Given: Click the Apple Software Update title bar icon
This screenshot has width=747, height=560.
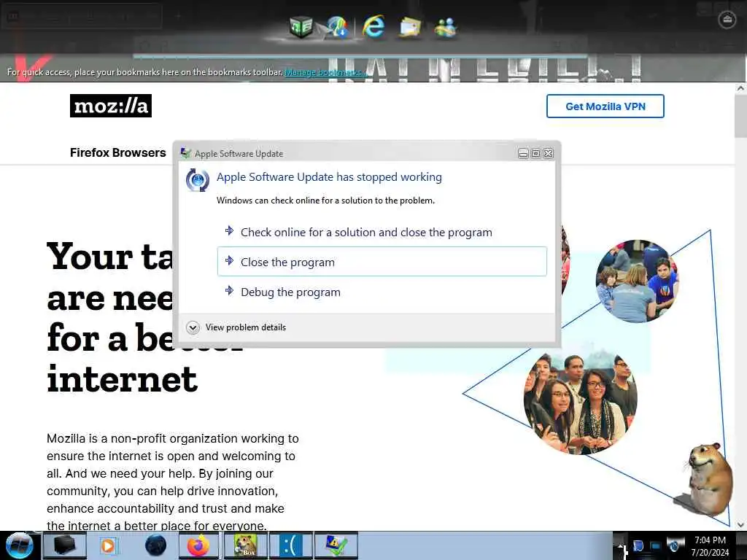Looking at the screenshot, I should [186, 153].
